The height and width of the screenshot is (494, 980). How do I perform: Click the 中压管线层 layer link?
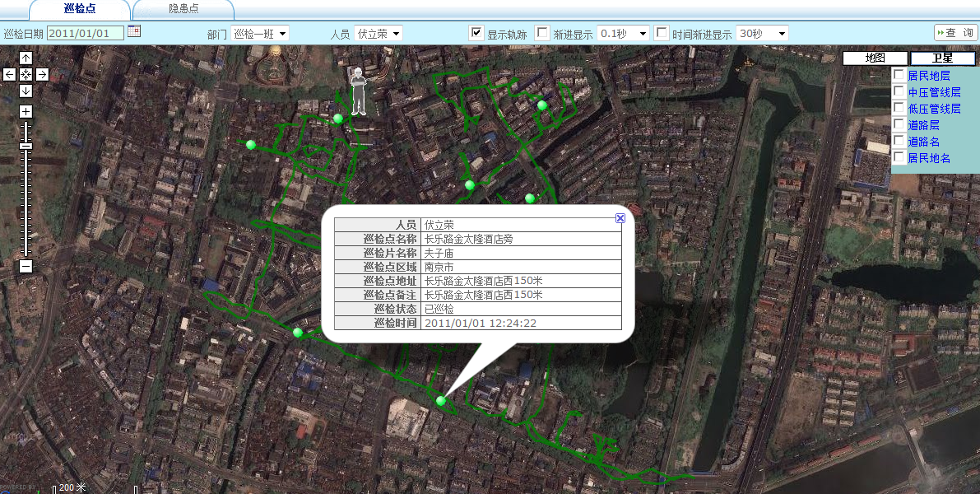click(x=935, y=92)
